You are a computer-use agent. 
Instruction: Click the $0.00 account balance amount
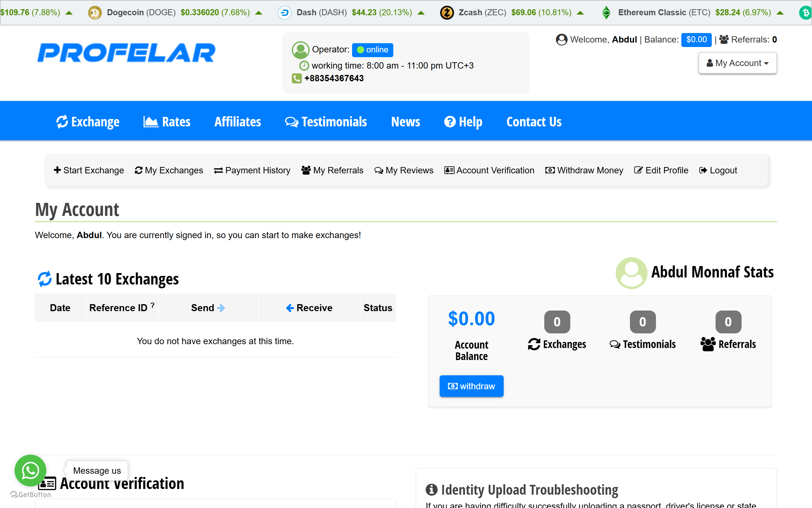click(x=471, y=318)
